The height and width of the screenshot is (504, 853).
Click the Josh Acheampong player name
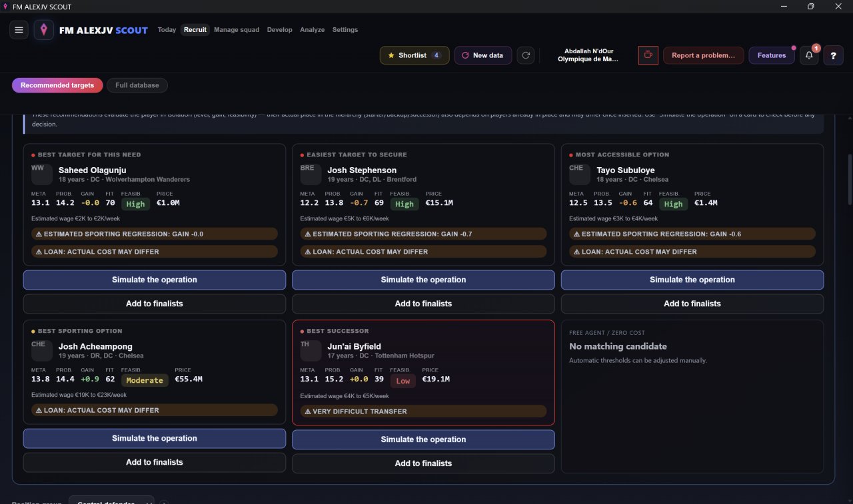pyautogui.click(x=95, y=347)
